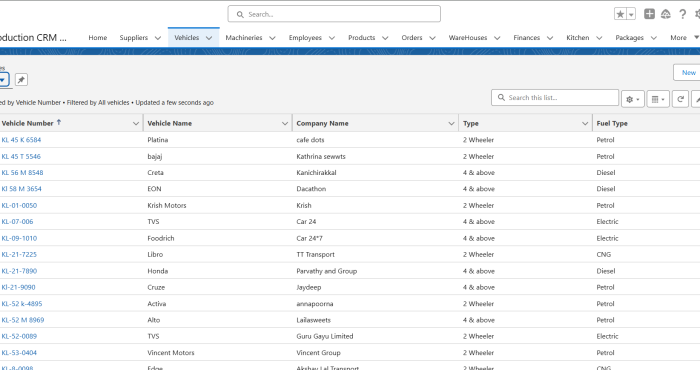700x370 pixels.
Task: Refresh the vehicles list
Action: tap(680, 99)
